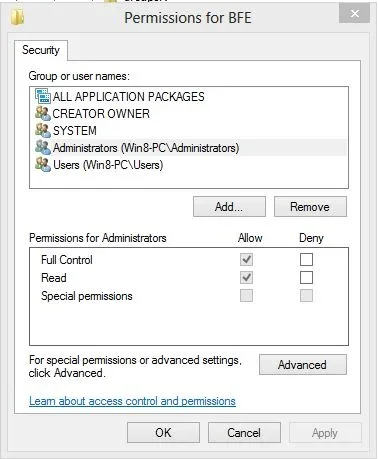
Task: Select ALL APPLICATION PACKAGES entry
Action: [x=189, y=96]
